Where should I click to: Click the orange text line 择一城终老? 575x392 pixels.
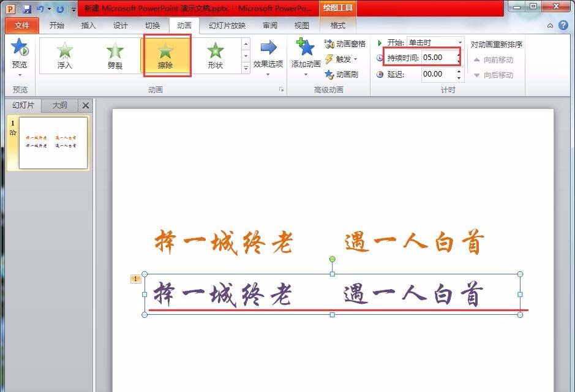(224, 243)
